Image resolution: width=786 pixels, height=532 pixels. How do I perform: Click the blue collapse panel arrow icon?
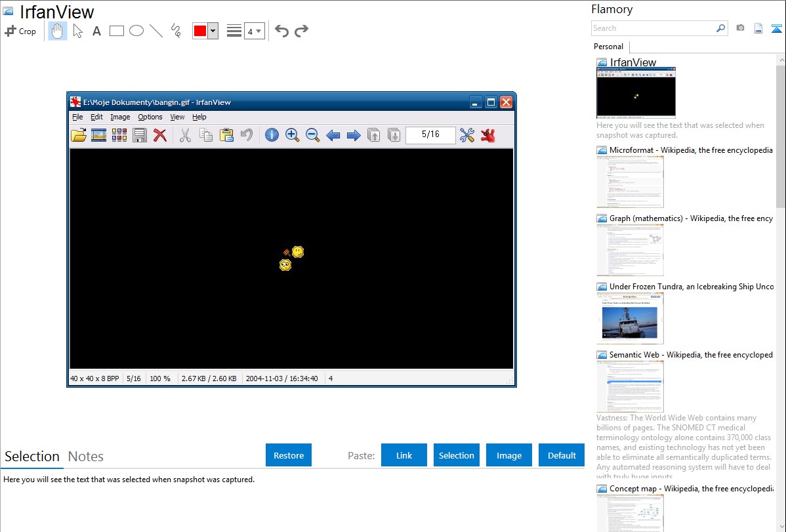(777, 28)
